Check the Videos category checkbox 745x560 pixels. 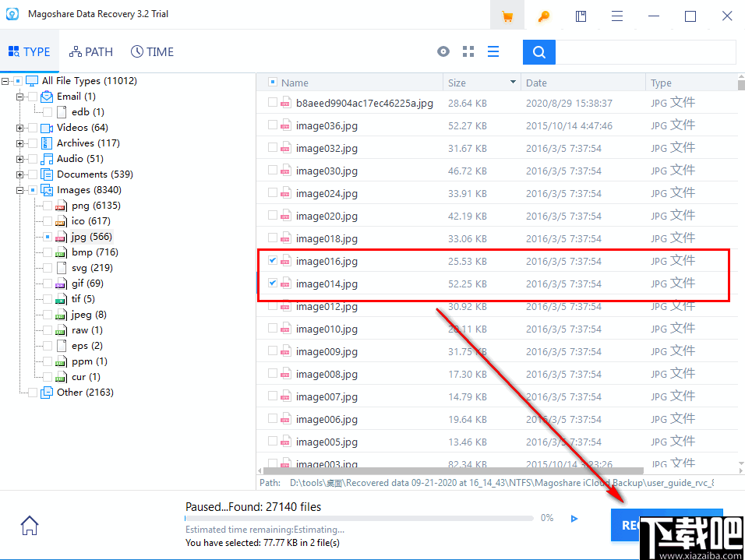(33, 128)
